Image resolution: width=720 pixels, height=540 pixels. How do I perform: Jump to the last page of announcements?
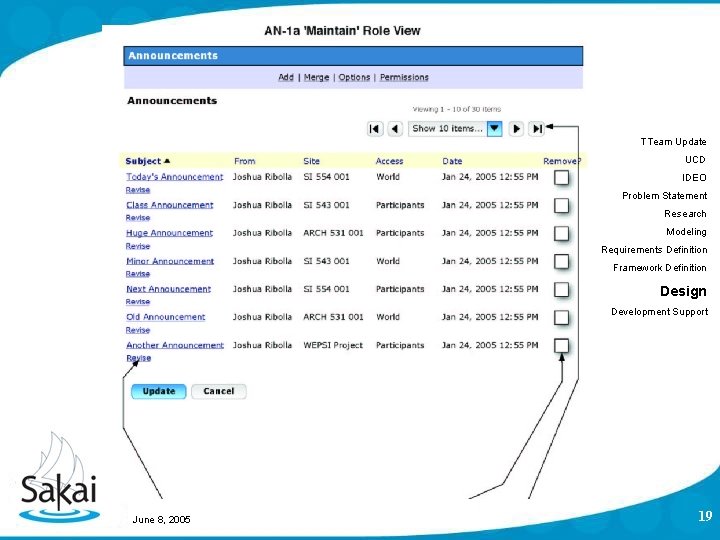[x=536, y=129]
